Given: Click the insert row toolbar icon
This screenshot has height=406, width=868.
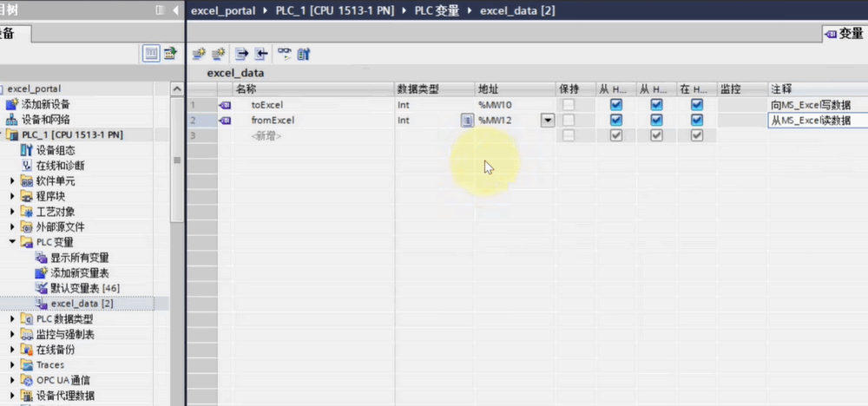Looking at the screenshot, I should [x=198, y=54].
